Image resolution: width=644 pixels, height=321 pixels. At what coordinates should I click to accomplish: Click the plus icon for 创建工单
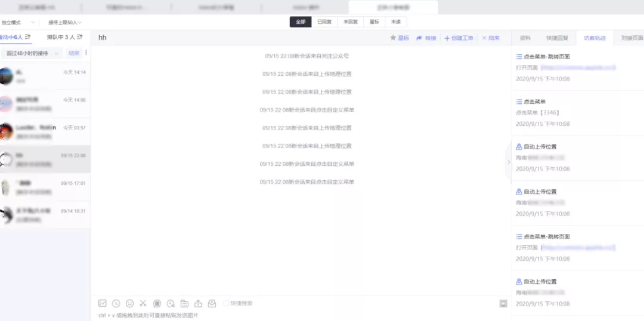pos(447,38)
